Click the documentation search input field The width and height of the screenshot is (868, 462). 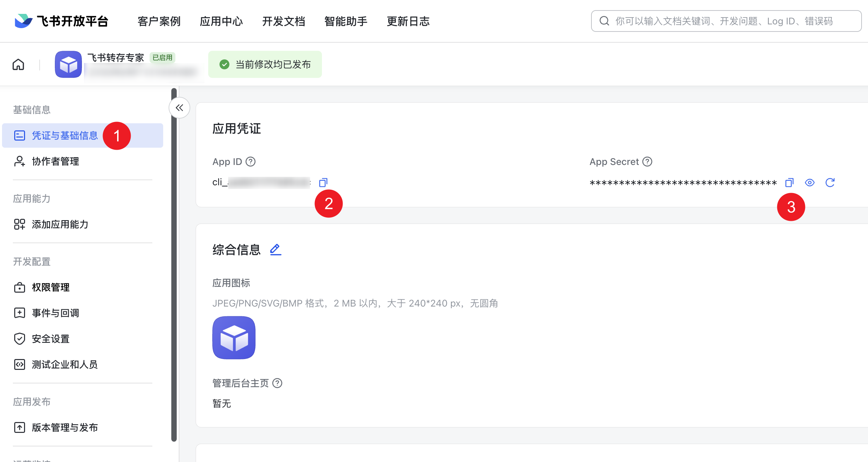(726, 21)
